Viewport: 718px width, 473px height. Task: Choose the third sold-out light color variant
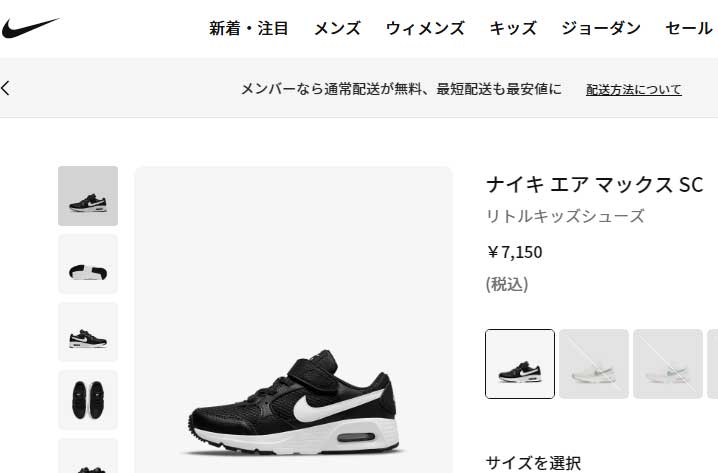click(x=668, y=364)
